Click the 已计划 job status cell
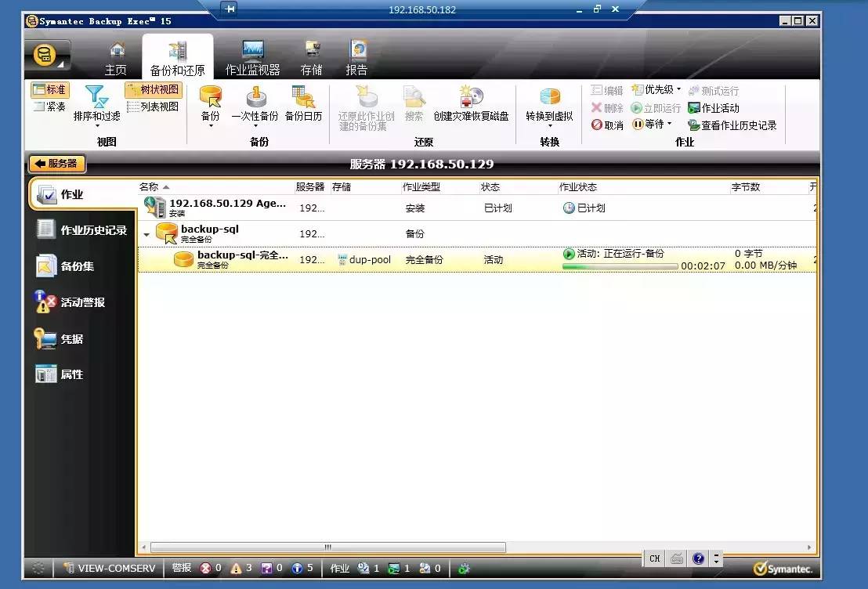Image resolution: width=868 pixels, height=589 pixels. coord(584,208)
